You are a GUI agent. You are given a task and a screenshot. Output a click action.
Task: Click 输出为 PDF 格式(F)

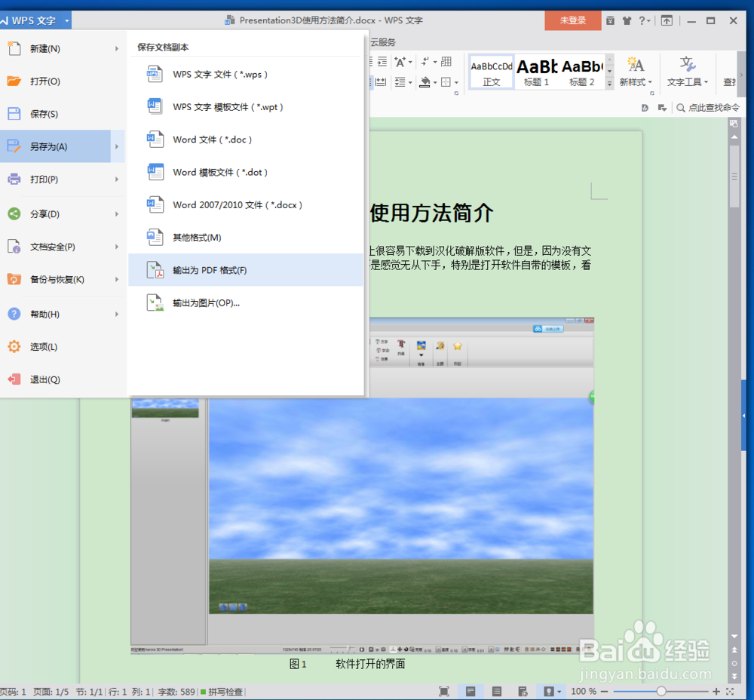point(245,270)
